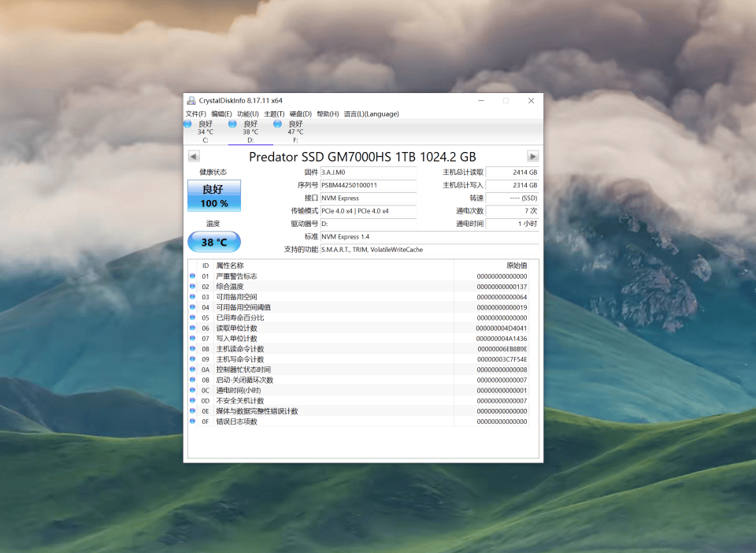Screen dimensions: 756x553
Task: Click the CrystalDiskInfo title bar app icon
Action: pos(191,100)
